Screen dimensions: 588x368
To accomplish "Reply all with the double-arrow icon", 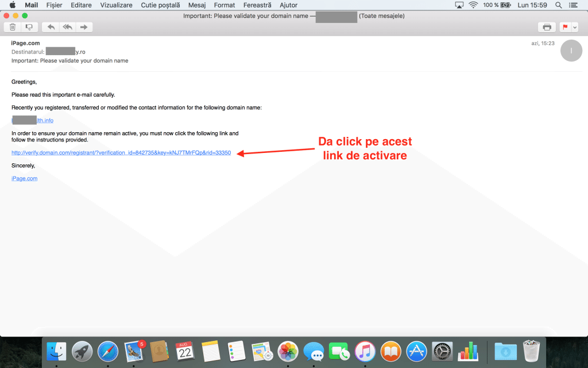I will (68, 27).
